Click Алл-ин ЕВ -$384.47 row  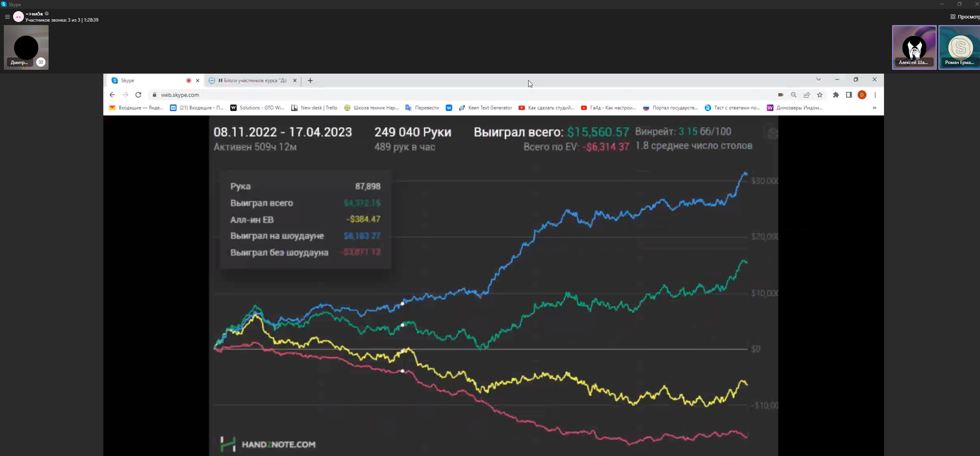click(305, 220)
